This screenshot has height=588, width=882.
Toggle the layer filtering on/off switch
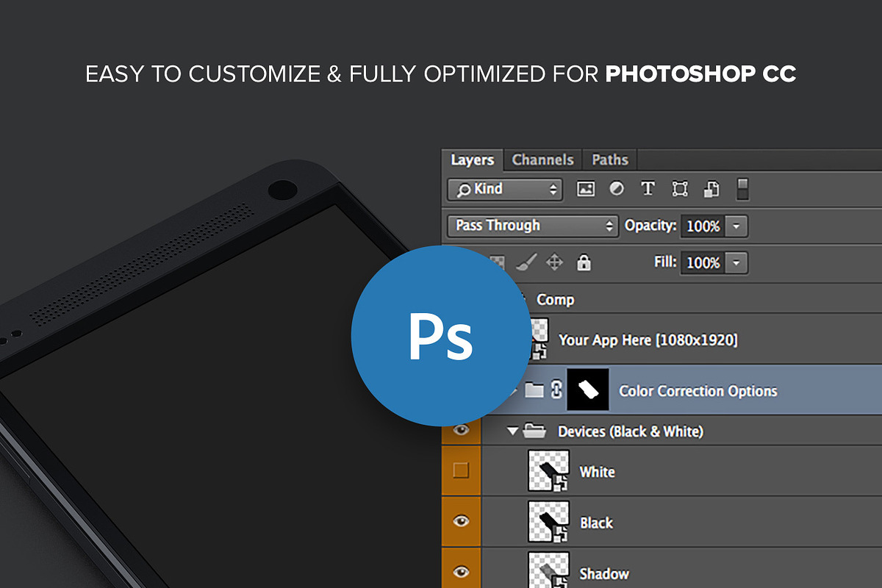[743, 189]
